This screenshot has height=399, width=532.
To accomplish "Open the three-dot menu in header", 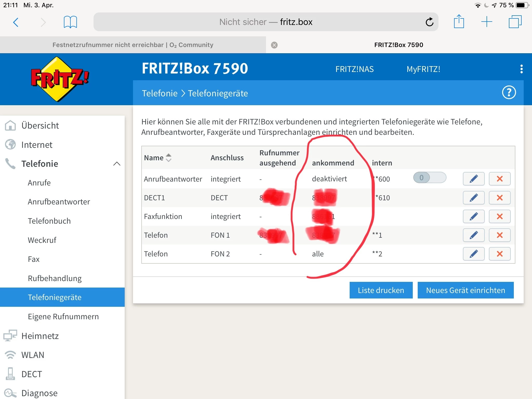I will point(521,69).
